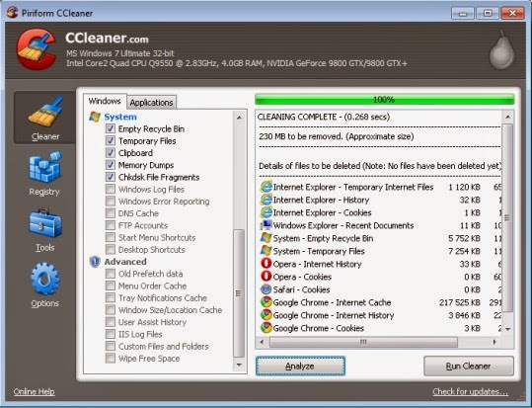
Task: Click the Analyze button
Action: pyautogui.click(x=300, y=366)
